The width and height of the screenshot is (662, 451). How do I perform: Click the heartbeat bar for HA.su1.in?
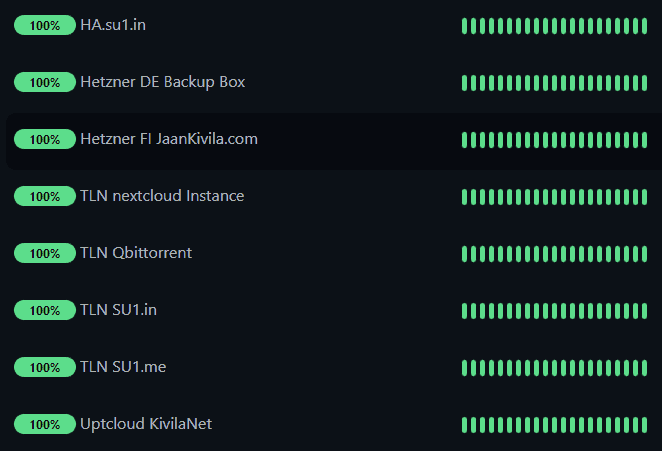pyautogui.click(x=554, y=25)
